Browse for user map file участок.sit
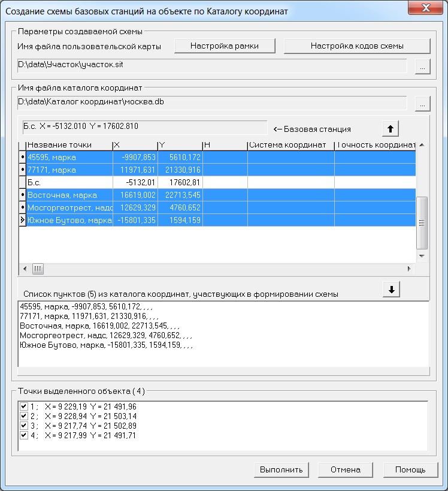Image resolution: width=448 pixels, height=491 pixels. 422,67
